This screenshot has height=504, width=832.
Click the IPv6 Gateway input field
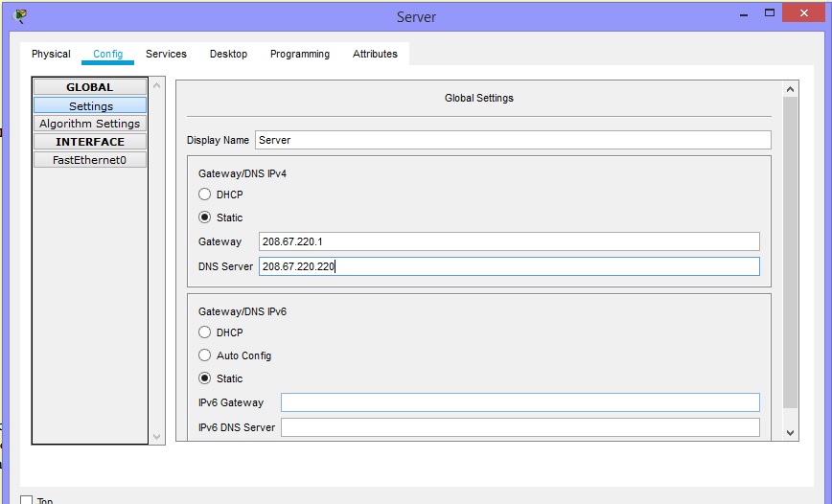[x=520, y=402]
